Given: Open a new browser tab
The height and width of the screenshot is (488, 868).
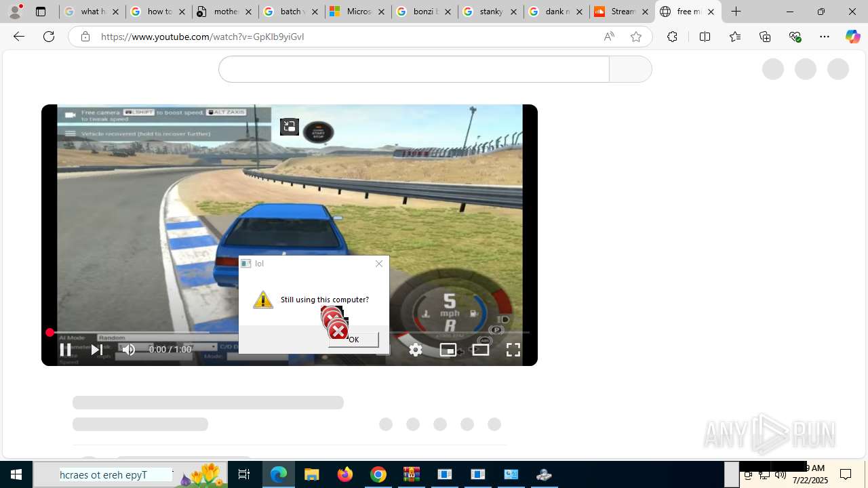Looking at the screenshot, I should point(736,12).
